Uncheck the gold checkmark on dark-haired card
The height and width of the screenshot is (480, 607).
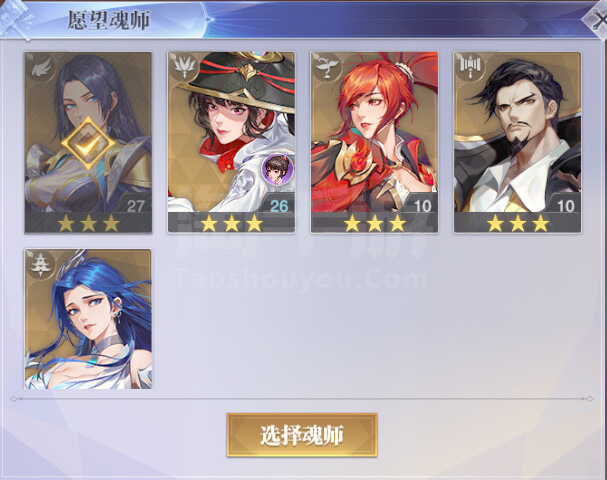point(88,143)
